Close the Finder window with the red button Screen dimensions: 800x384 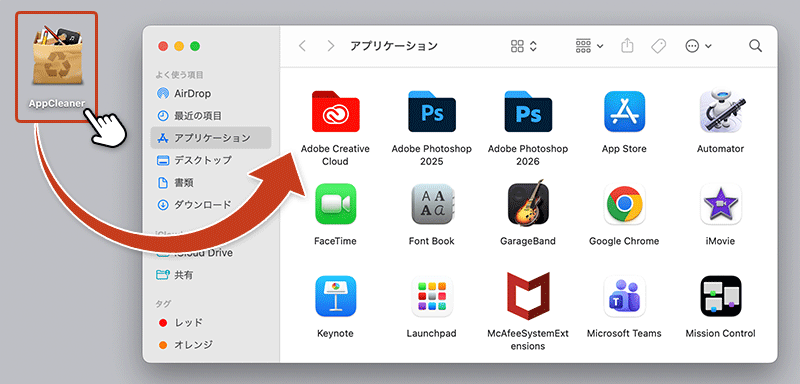[163, 46]
